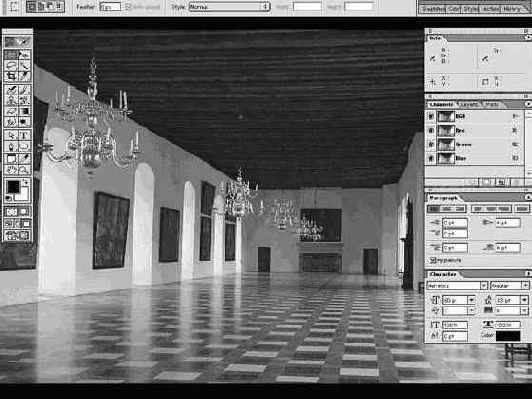Select the Gradient tool
This screenshot has height=399, width=532.
(24, 111)
